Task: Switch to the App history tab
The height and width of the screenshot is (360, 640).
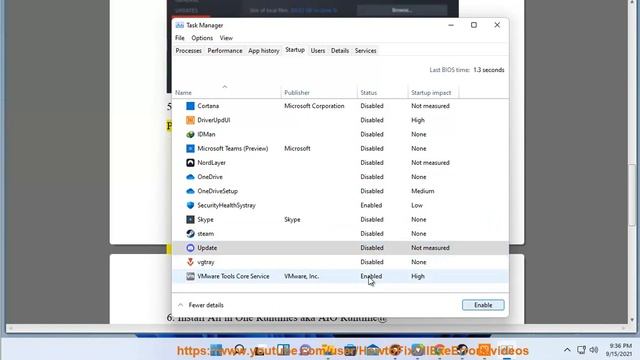Action: coord(264,51)
